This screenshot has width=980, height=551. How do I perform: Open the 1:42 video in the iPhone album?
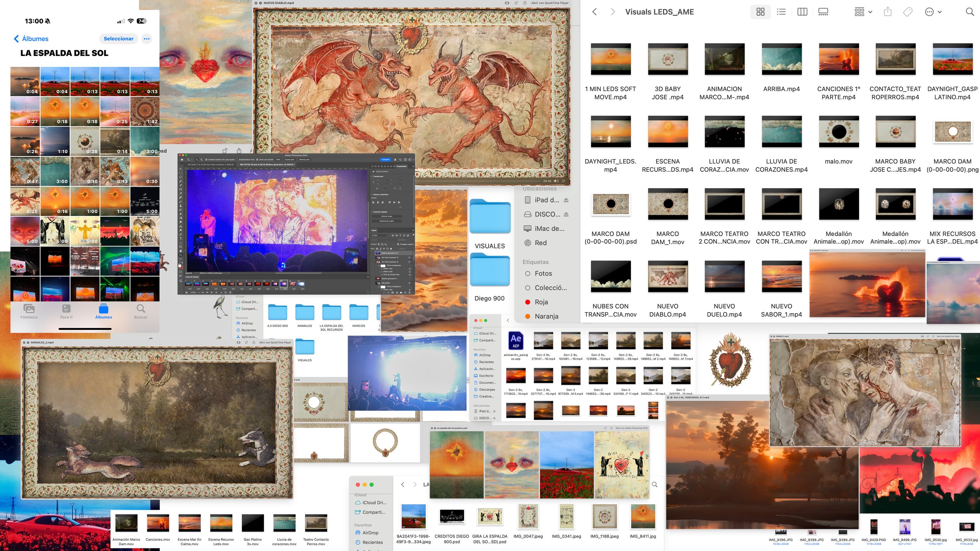click(145, 111)
